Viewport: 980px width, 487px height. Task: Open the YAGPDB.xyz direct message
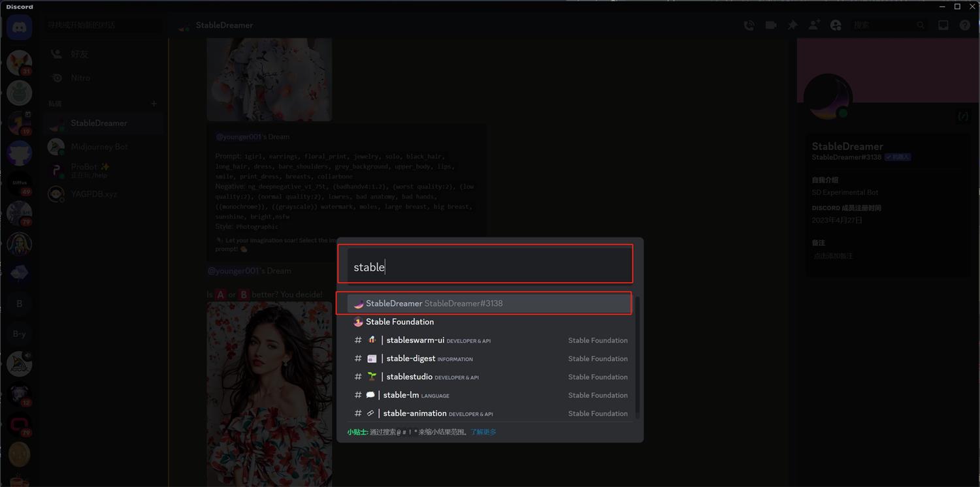[103, 194]
